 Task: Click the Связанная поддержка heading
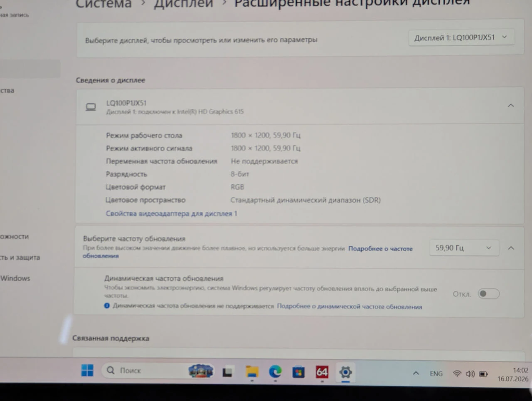(111, 338)
